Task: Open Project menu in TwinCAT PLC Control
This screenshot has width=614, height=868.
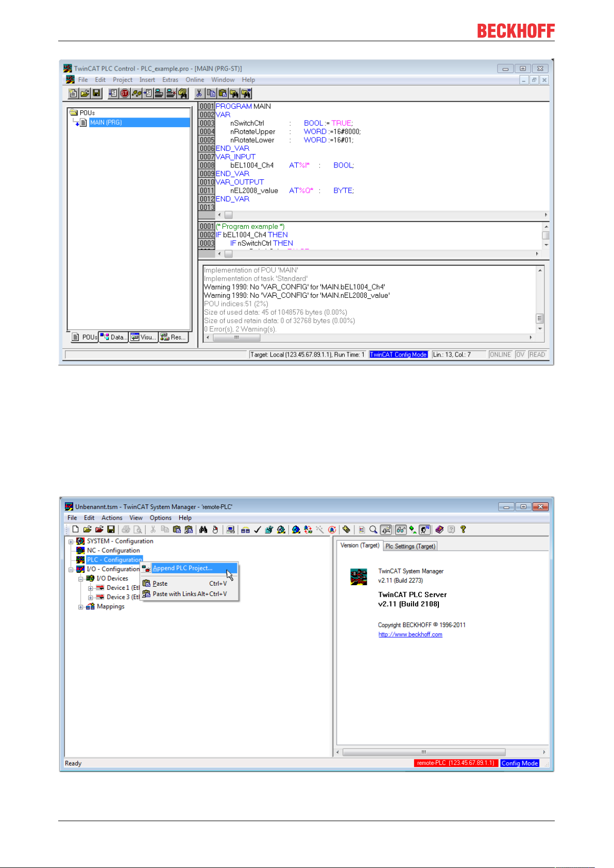Action: 123,80
